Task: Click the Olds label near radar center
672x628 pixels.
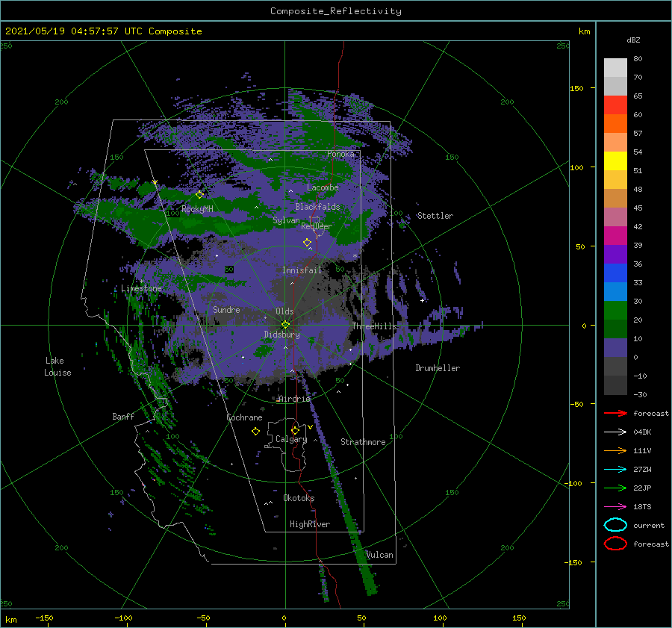Action: [x=284, y=311]
